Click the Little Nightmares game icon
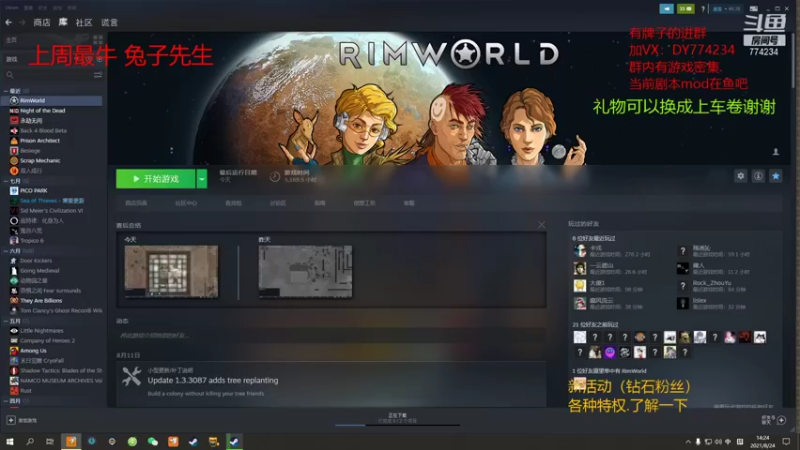The image size is (800, 450). click(14, 331)
